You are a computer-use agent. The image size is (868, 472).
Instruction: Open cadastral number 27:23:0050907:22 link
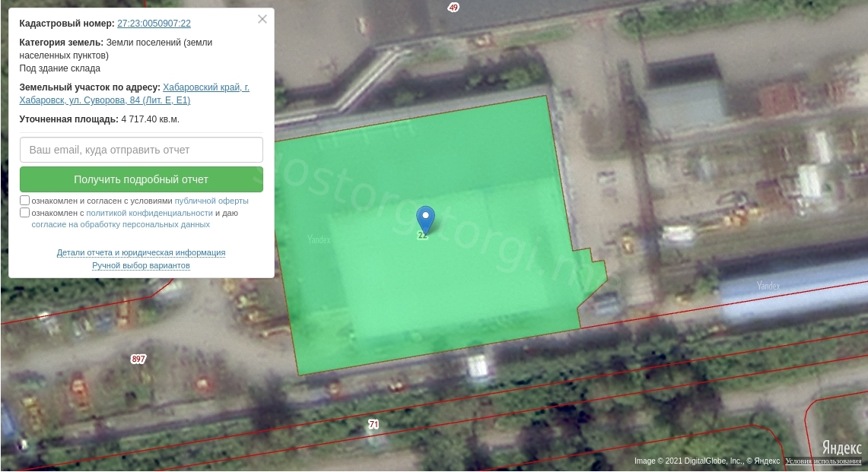pyautogui.click(x=154, y=24)
